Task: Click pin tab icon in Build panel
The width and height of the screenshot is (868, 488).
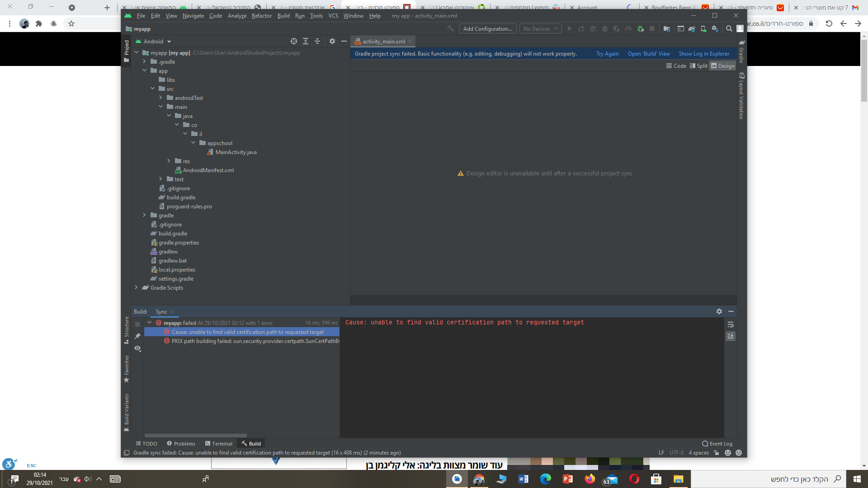Action: tap(137, 336)
